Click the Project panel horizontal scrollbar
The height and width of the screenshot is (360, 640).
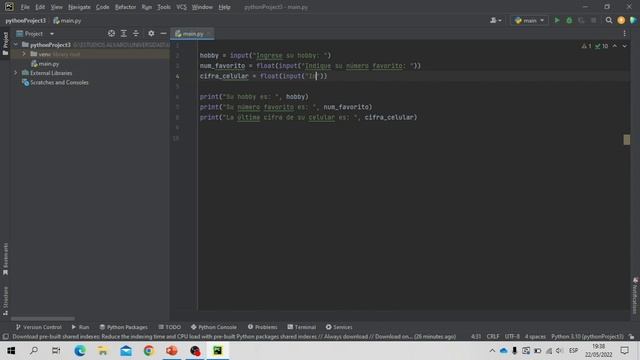43,319
